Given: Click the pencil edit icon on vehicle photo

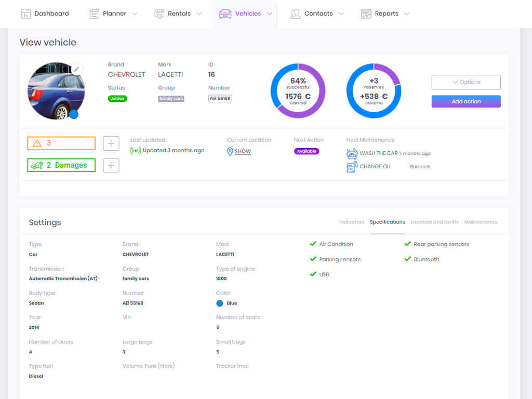Looking at the screenshot, I should pos(76,70).
